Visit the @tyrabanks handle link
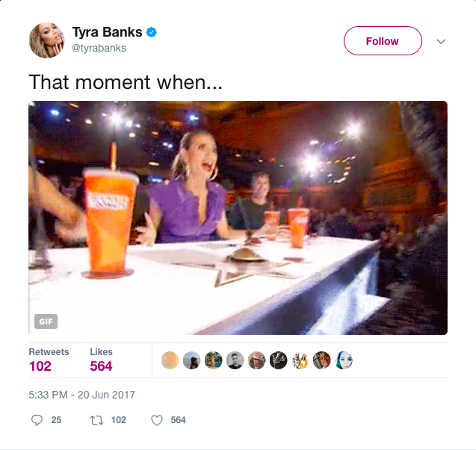 click(x=99, y=48)
